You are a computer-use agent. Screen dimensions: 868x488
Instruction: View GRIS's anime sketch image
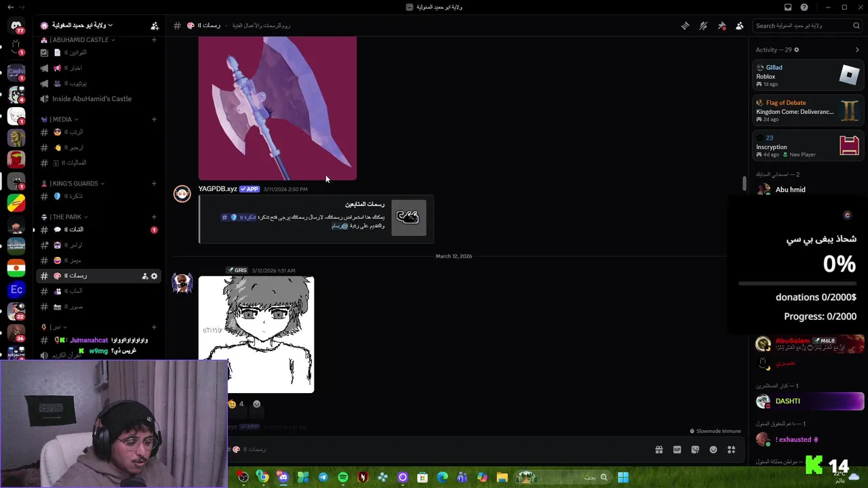click(256, 335)
